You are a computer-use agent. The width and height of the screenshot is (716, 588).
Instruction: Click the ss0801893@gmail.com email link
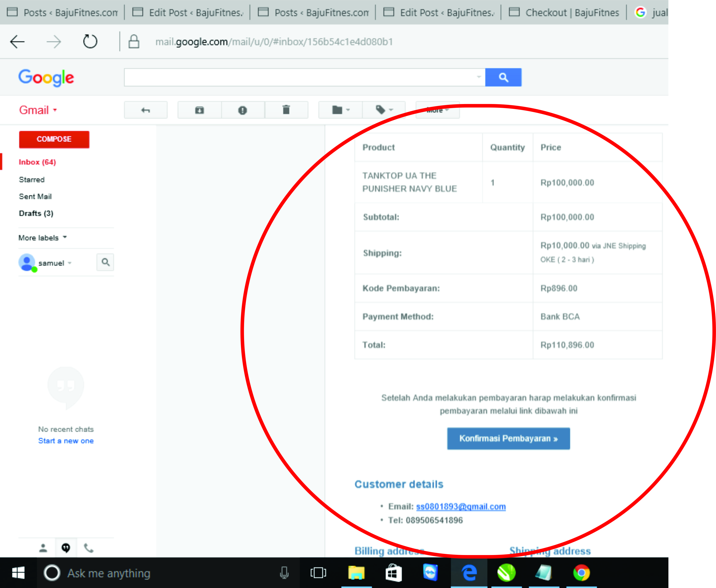[461, 507]
